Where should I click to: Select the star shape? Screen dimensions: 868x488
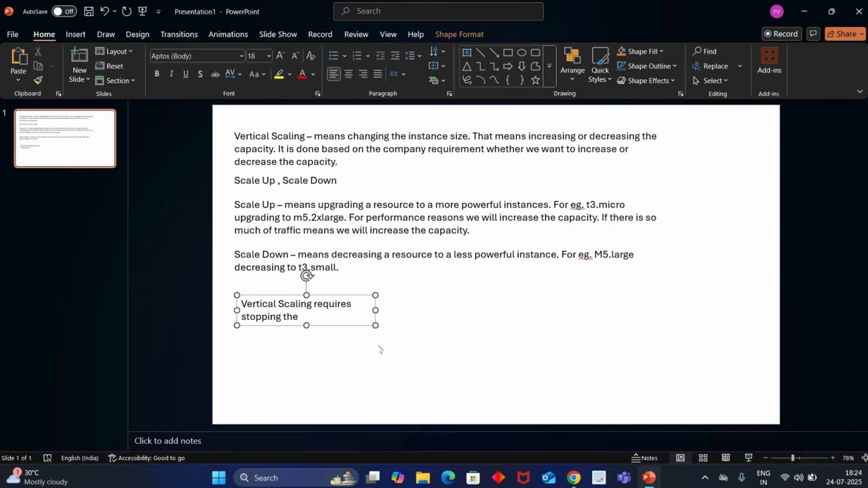click(x=535, y=80)
